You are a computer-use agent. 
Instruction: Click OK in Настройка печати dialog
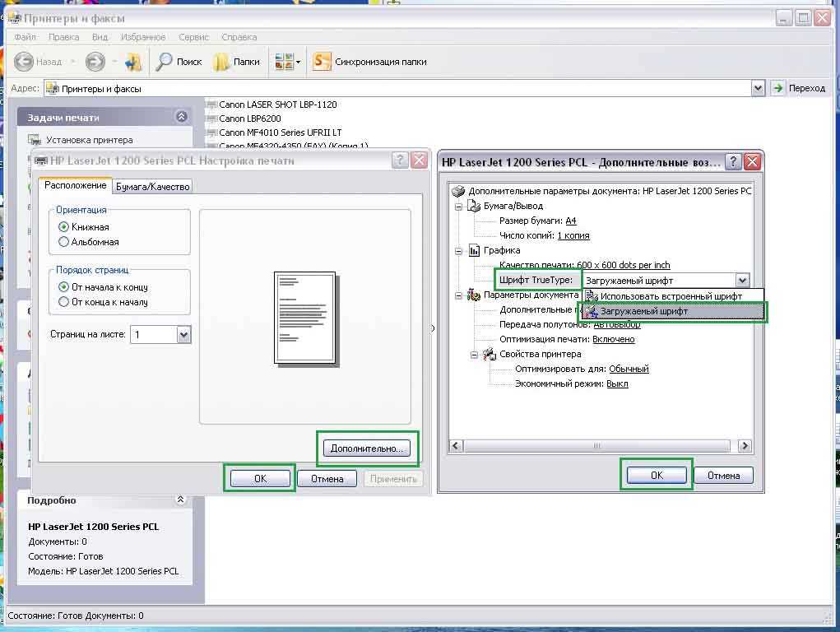point(260,478)
